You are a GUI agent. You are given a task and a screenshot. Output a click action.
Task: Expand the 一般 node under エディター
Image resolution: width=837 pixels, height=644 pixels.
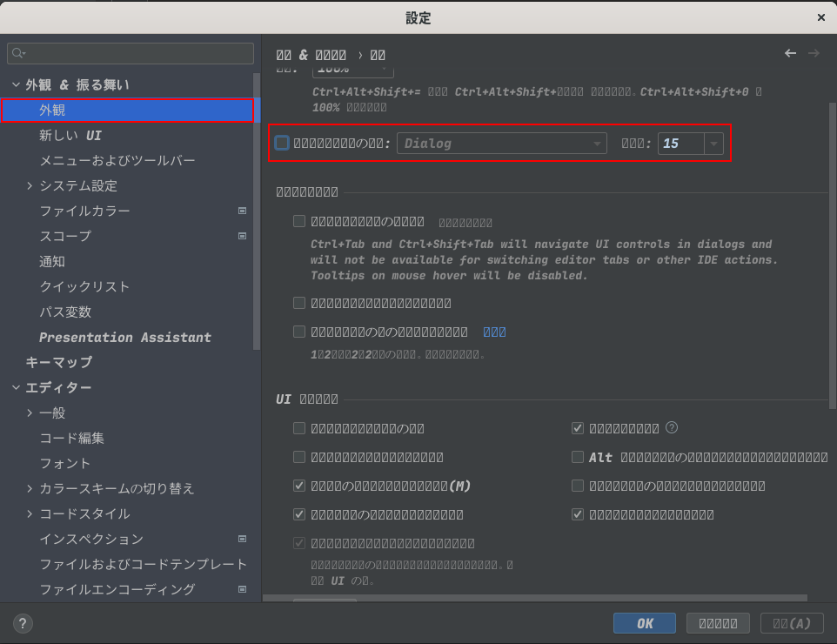pyautogui.click(x=30, y=413)
